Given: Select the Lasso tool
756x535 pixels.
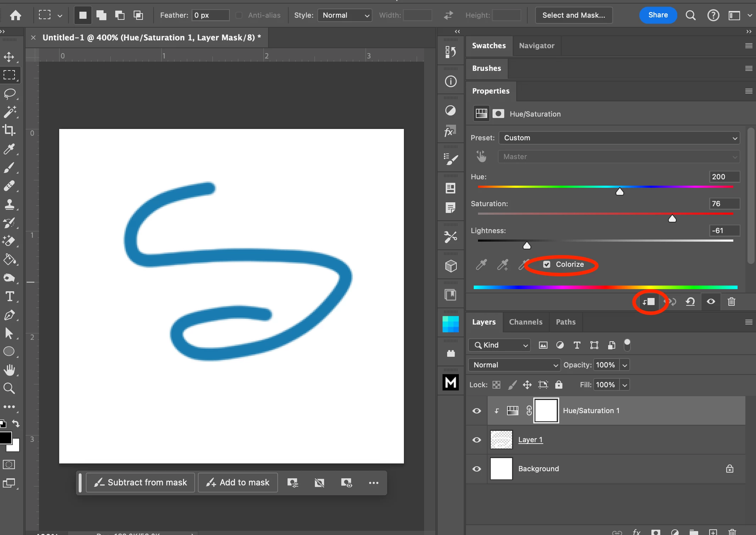Looking at the screenshot, I should (x=10, y=94).
